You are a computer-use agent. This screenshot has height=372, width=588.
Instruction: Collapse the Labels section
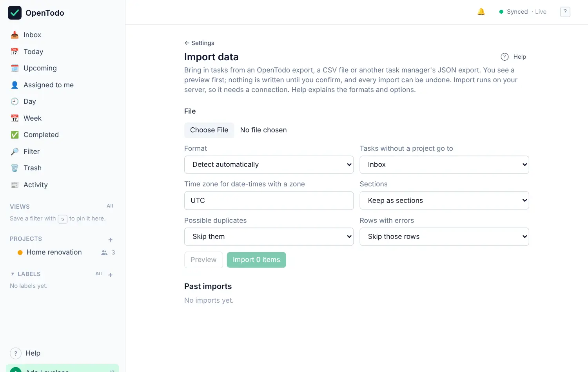tap(13, 274)
